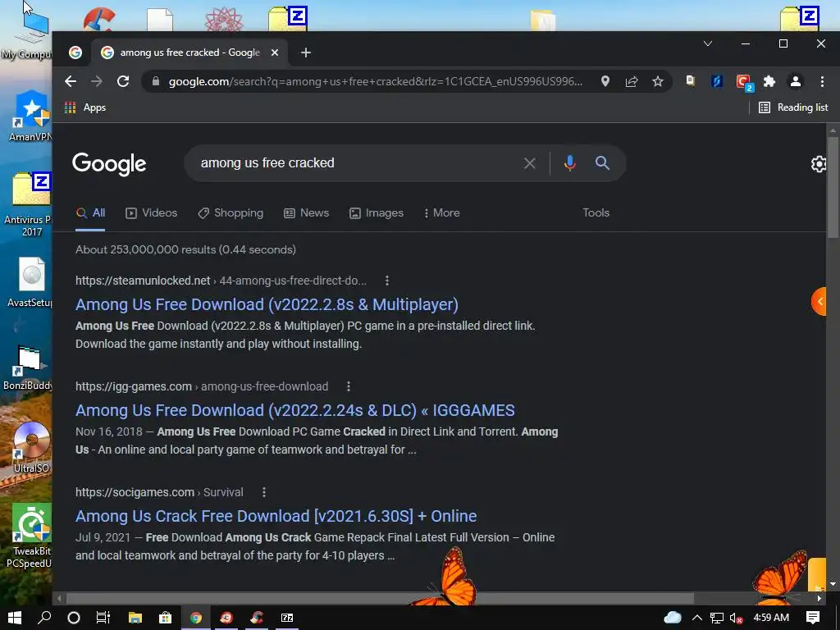Click the horizontal scrollbar thumb
This screenshot has height=630, width=840.
[379, 598]
